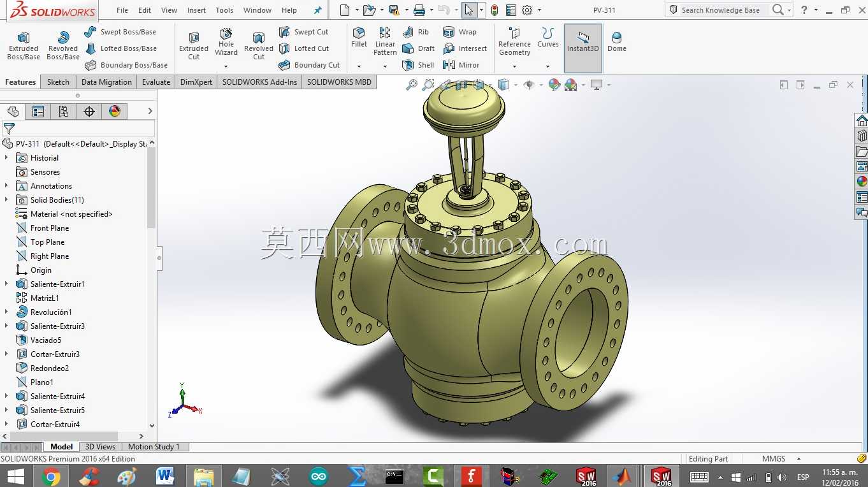Open the Insert menu
The height and width of the screenshot is (487, 868).
[x=196, y=10]
